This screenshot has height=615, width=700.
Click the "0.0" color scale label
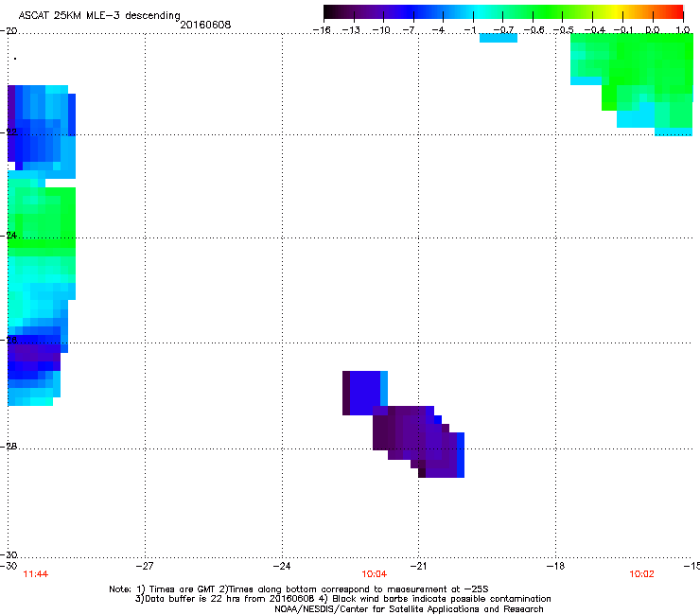[653, 30]
